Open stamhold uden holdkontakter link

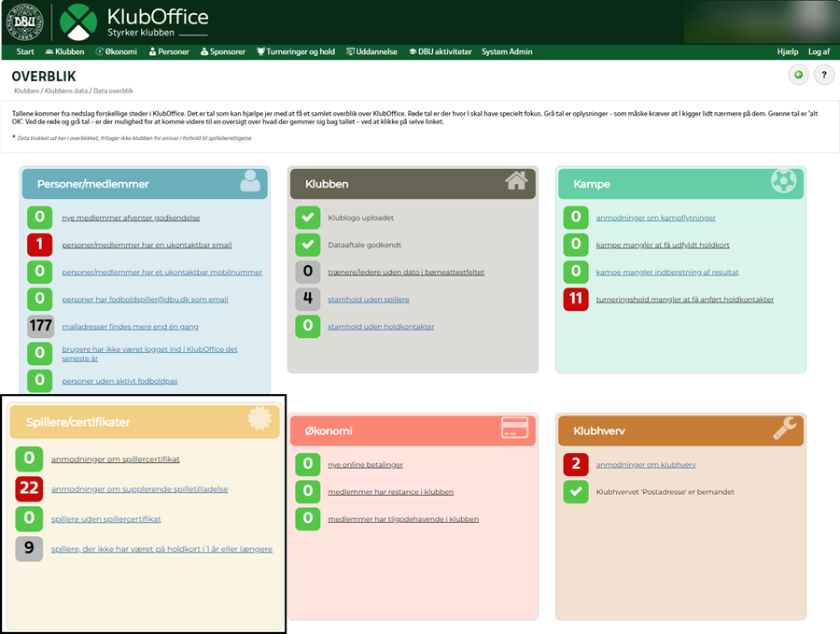pyautogui.click(x=381, y=327)
